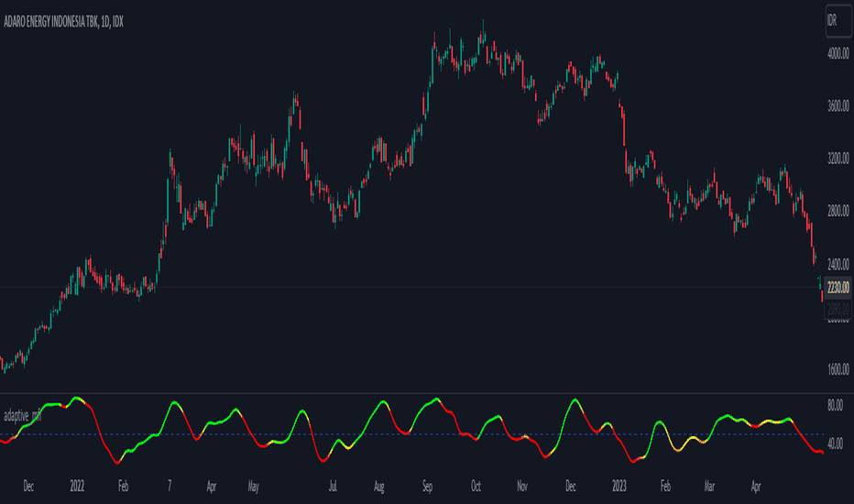Click the Nov label on time axis

tap(521, 486)
